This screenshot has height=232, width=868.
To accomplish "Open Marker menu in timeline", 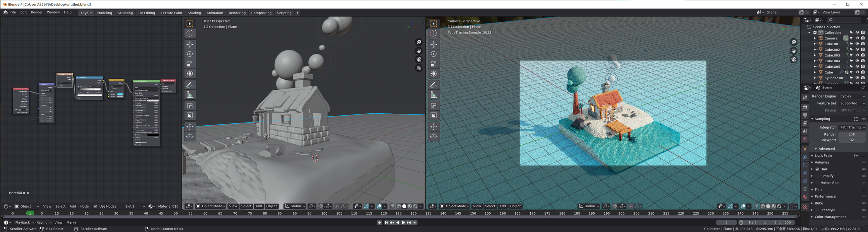I will point(72,223).
